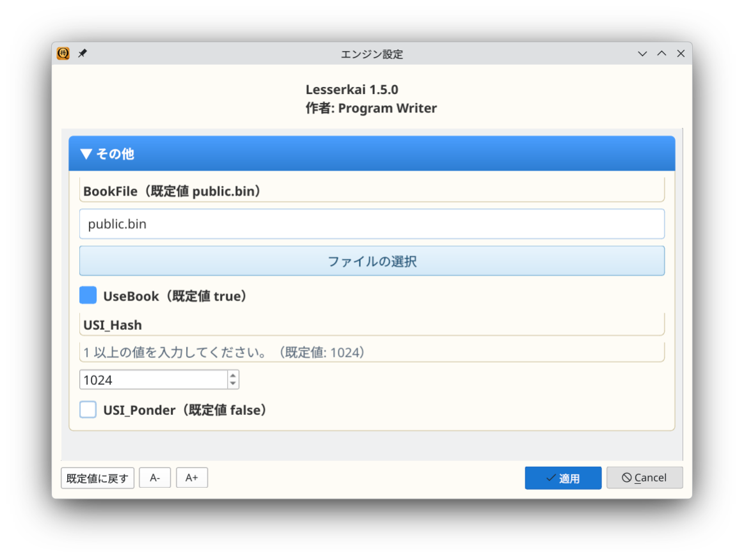744x560 pixels.
Task: Shrink text using the A- button
Action: [x=155, y=478]
